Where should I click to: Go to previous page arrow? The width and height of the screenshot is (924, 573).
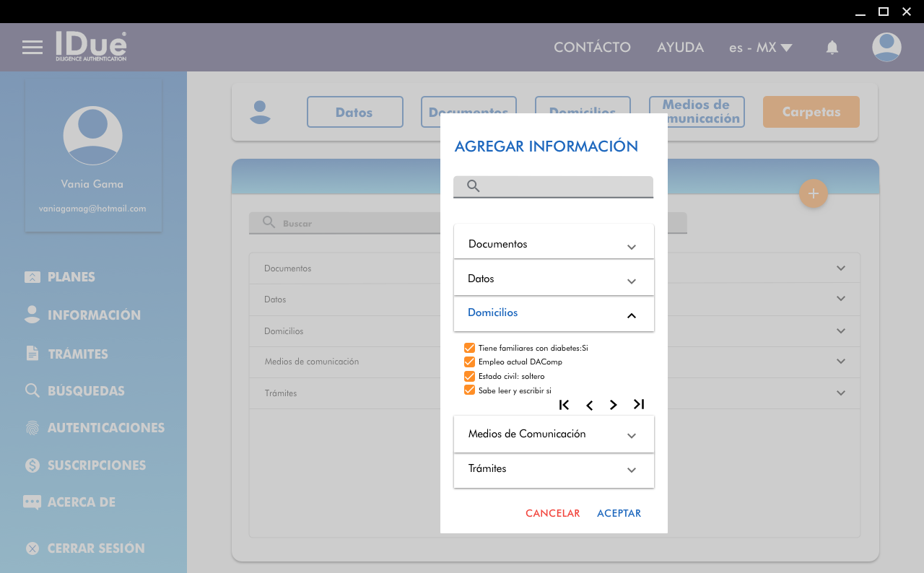tap(589, 405)
